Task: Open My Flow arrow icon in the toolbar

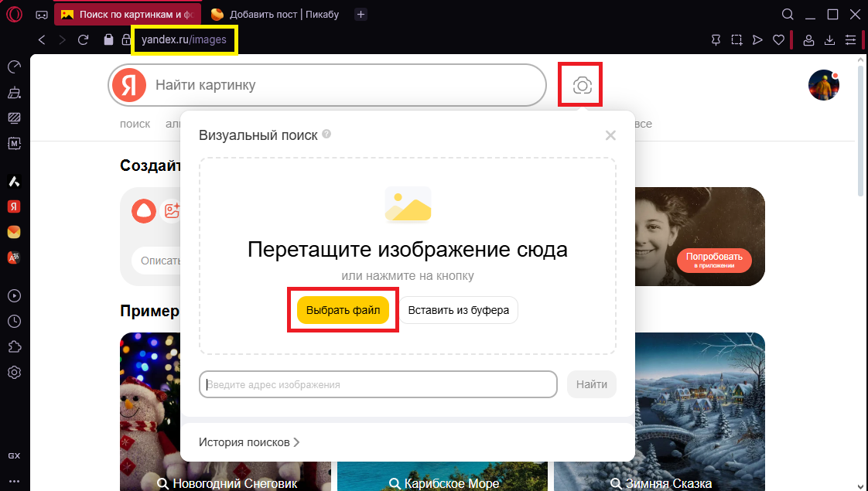Action: (x=757, y=39)
